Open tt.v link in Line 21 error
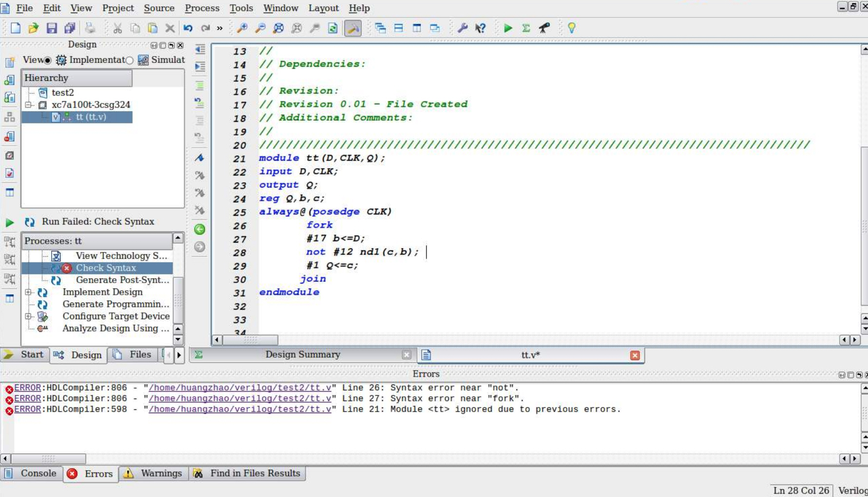Viewport: 868px width, 497px height. pos(240,409)
